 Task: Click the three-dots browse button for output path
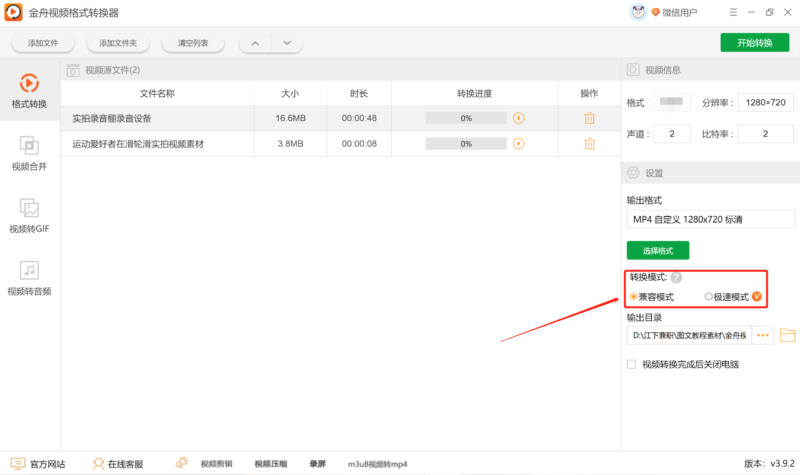pyautogui.click(x=763, y=335)
